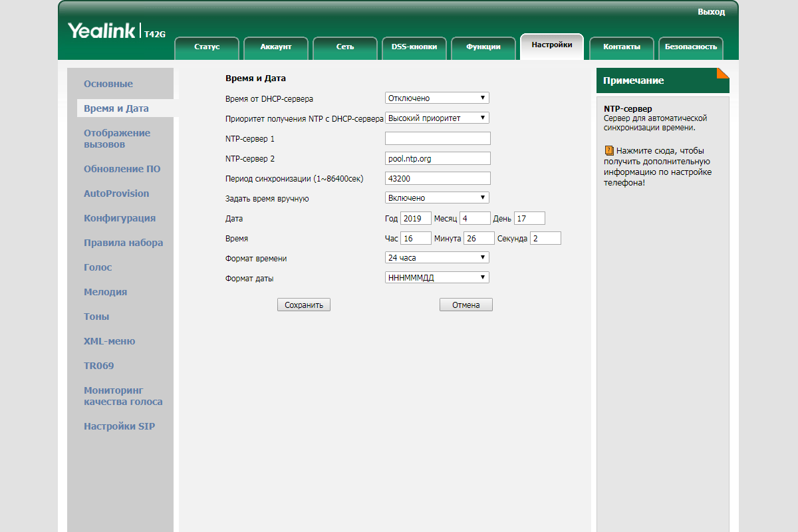The width and height of the screenshot is (798, 532).
Task: Open AutoProvision in the sidebar
Action: pyautogui.click(x=116, y=194)
